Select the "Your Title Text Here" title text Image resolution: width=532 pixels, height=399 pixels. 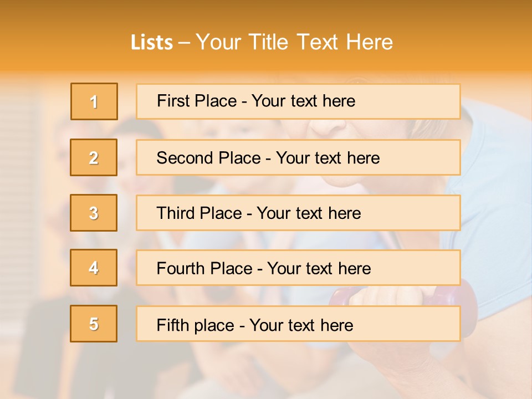click(294, 43)
